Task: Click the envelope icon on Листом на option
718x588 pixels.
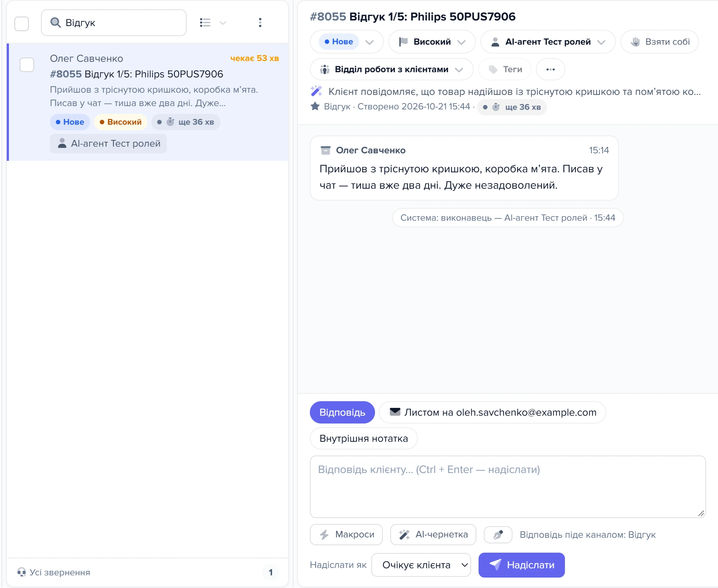Action: click(x=395, y=412)
